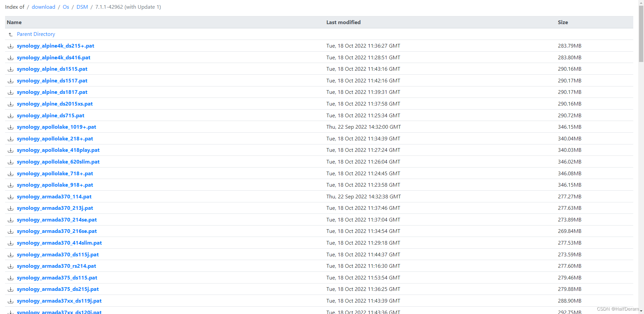The height and width of the screenshot is (314, 644).
Task: Click the scrollbar up arrow
Action: coord(641,2)
